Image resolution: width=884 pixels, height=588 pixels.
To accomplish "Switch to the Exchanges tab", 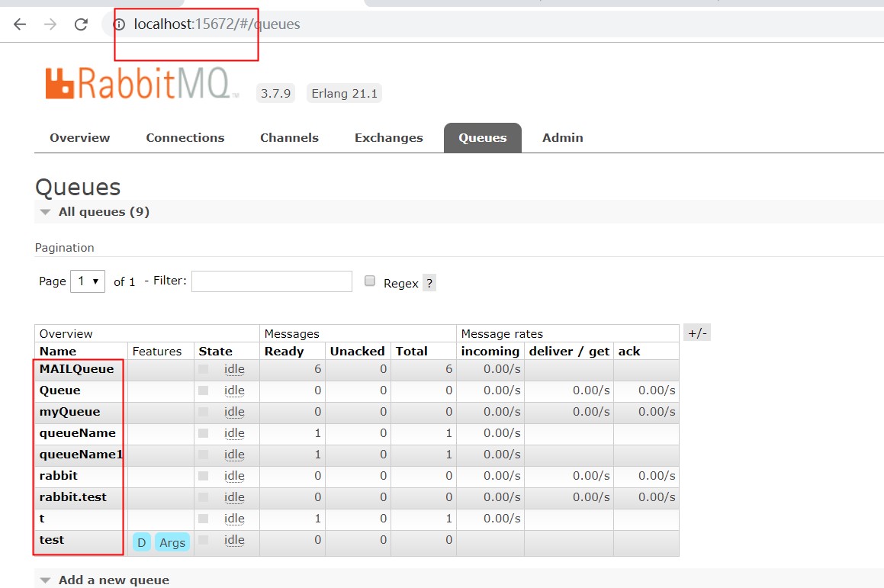I will (x=388, y=137).
